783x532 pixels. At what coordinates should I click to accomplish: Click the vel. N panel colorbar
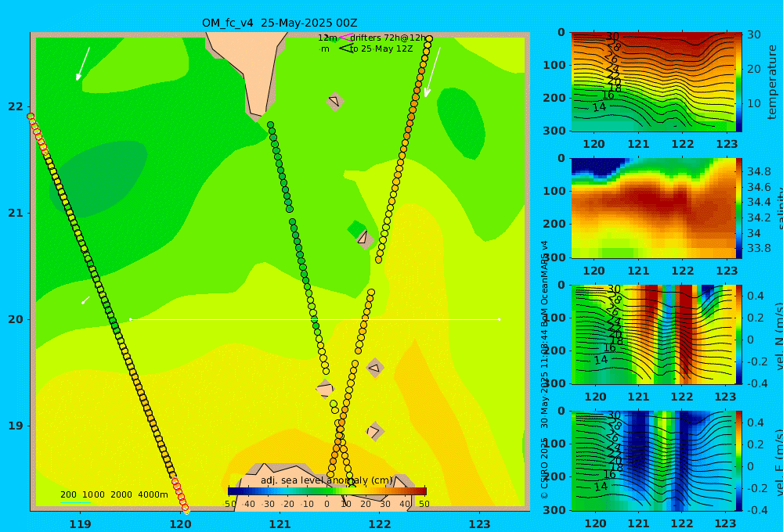(x=738, y=334)
